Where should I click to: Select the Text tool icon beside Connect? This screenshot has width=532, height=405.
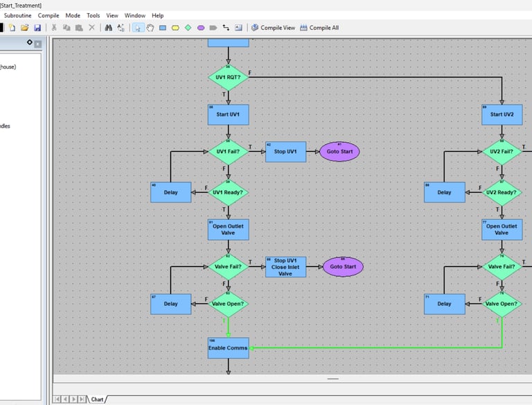point(238,28)
